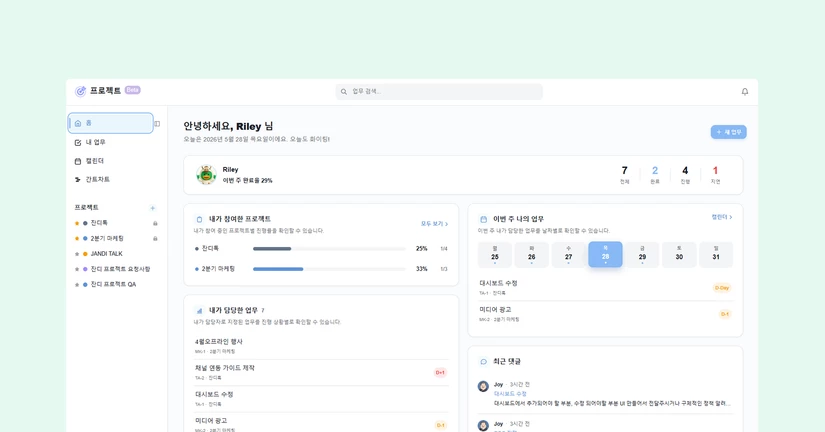Open 대시보드 수정 in weekly tasks card
The width and height of the screenshot is (825, 432).
[605, 287]
